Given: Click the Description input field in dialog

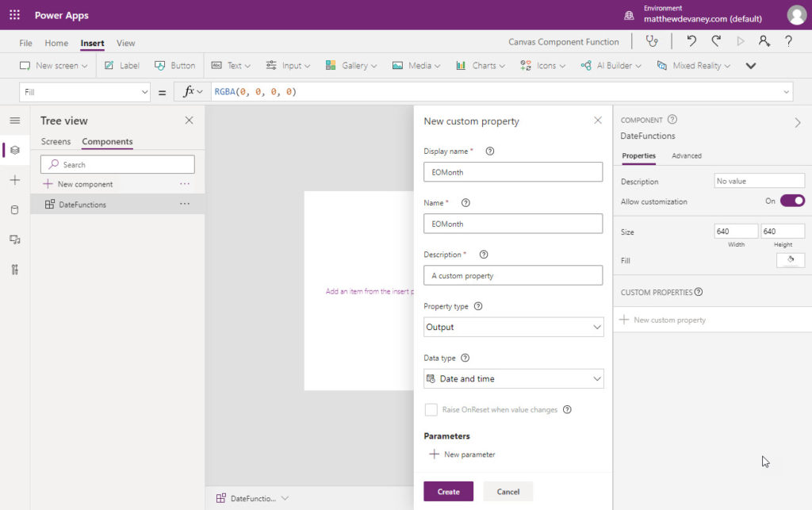Looking at the screenshot, I should click(x=513, y=275).
